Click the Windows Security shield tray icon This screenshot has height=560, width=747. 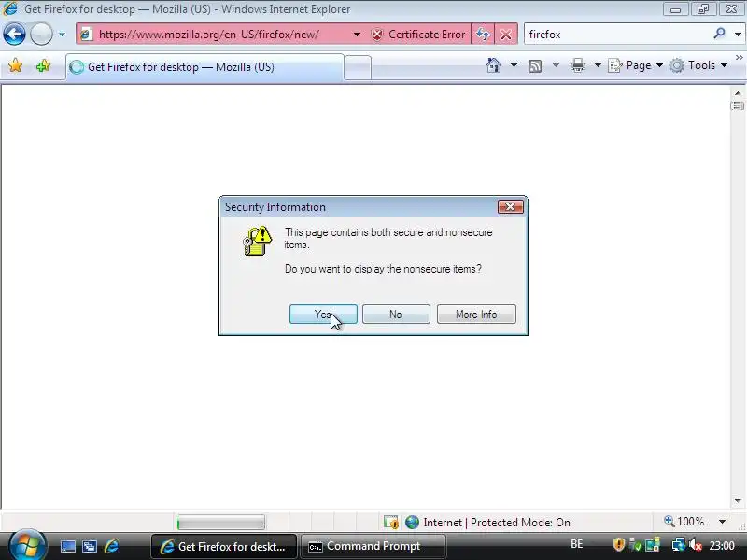(618, 544)
